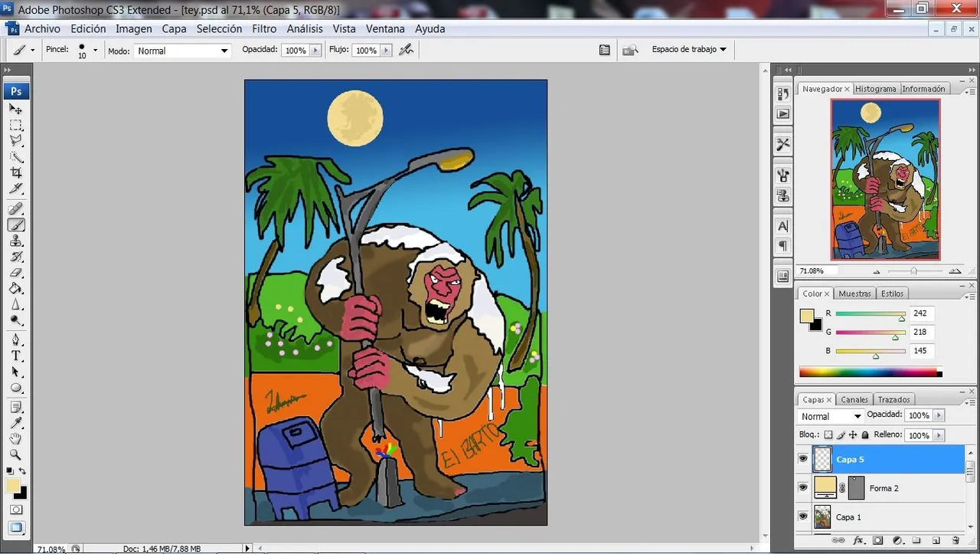The height and width of the screenshot is (554, 980).
Task: Open the layer blend mode Normal dropdown
Action: [831, 416]
